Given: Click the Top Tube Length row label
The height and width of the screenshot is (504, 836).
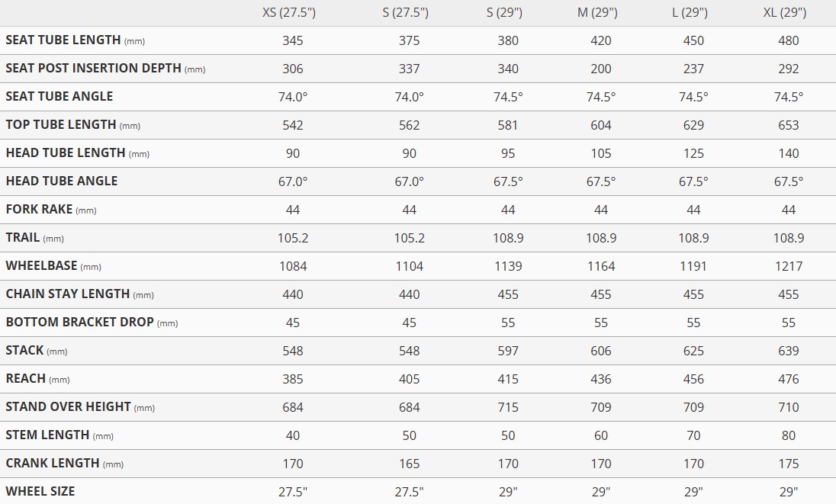Looking at the screenshot, I should 61,125.
